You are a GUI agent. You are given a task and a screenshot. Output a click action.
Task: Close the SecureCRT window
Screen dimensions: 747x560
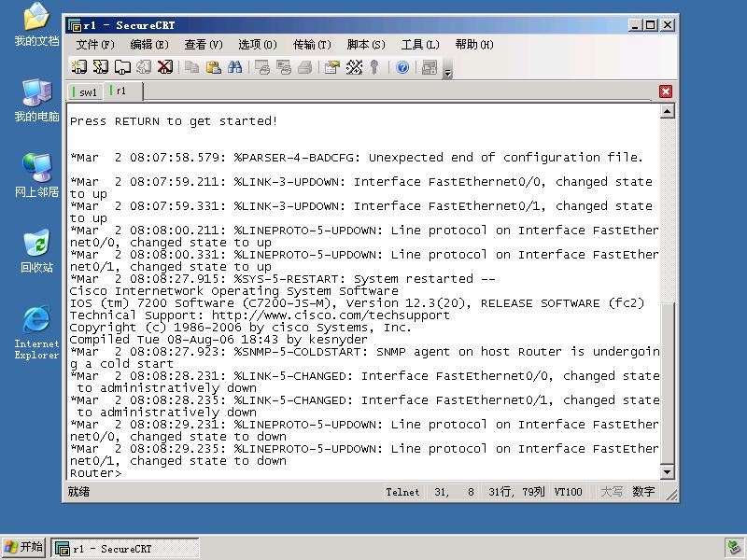click(x=668, y=25)
